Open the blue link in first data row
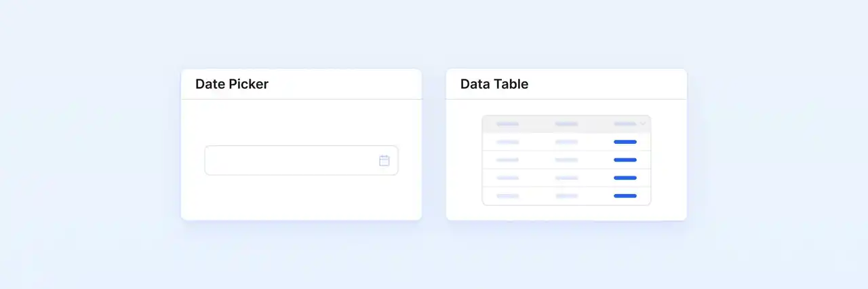868x289 pixels. 625,142
